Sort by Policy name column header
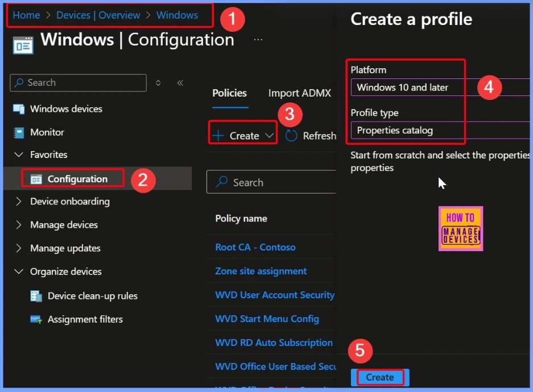Image resolution: width=533 pixels, height=392 pixels. (x=241, y=219)
